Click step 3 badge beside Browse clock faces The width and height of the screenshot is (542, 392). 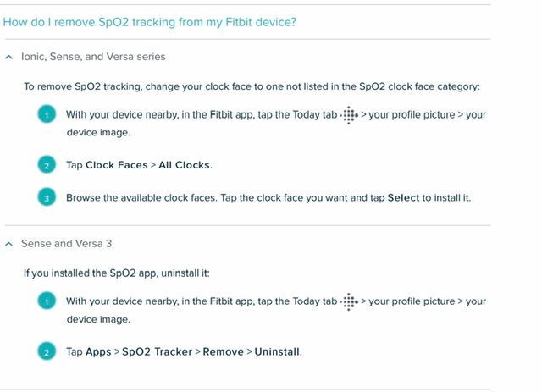pos(47,197)
